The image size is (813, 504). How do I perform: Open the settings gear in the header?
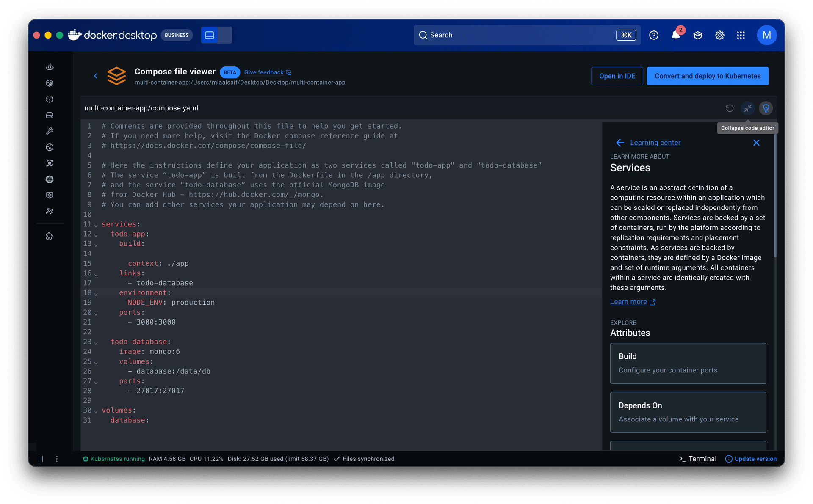tap(719, 35)
